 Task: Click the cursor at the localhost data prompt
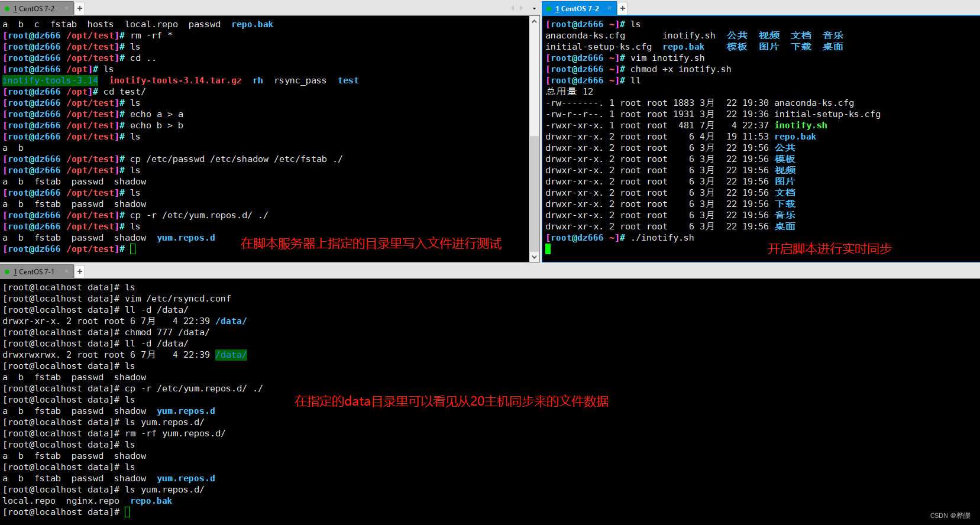[x=128, y=512]
